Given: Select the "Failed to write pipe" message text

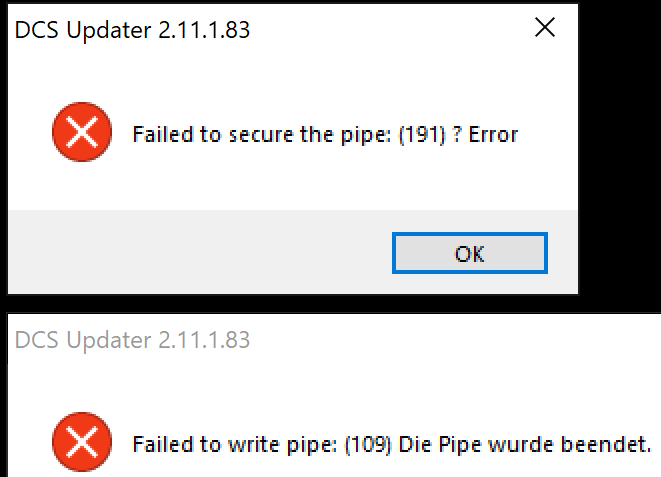Looking at the screenshot, I should [392, 445].
